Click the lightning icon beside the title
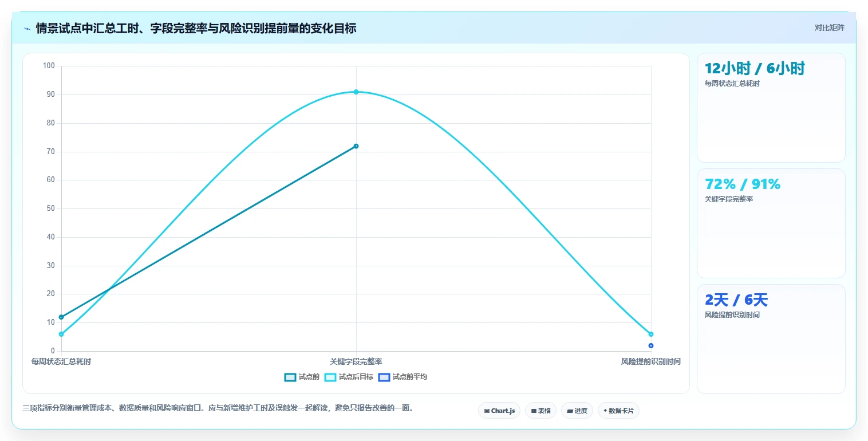868x441 pixels. (27, 29)
